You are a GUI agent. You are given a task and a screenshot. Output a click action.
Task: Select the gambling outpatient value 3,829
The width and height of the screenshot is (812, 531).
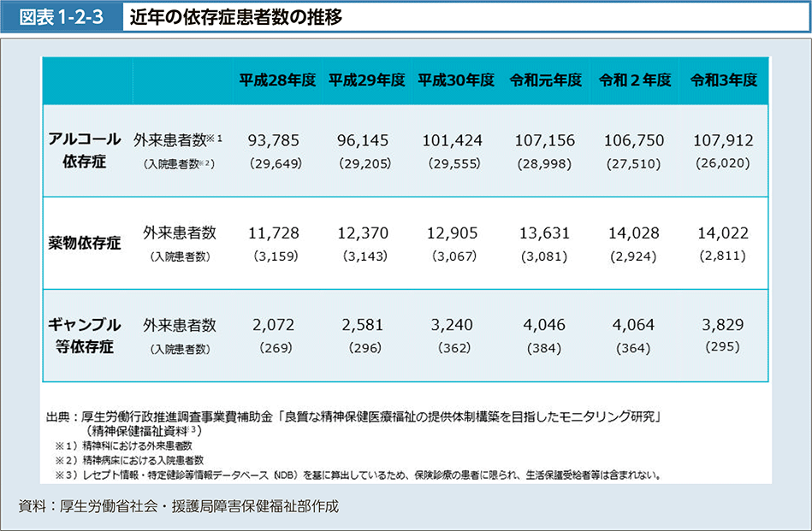pyautogui.click(x=723, y=325)
